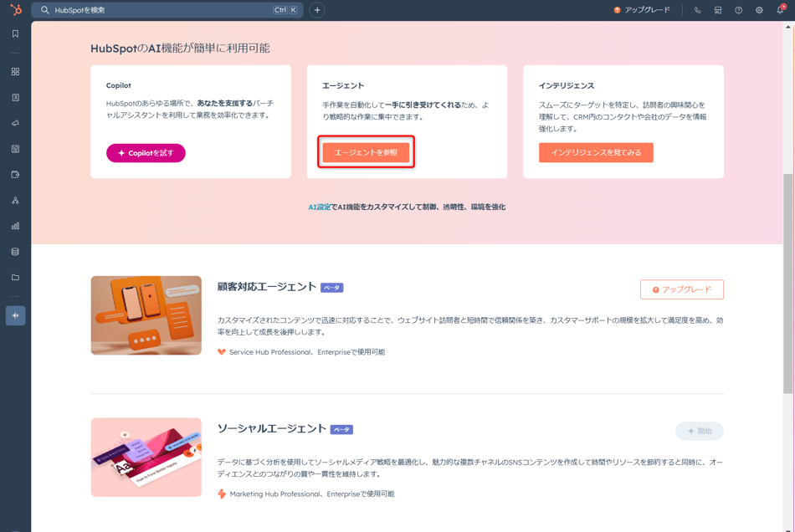795x532 pixels.
Task: Click the ソーシャルエージェント heading
Action: [x=272, y=428]
